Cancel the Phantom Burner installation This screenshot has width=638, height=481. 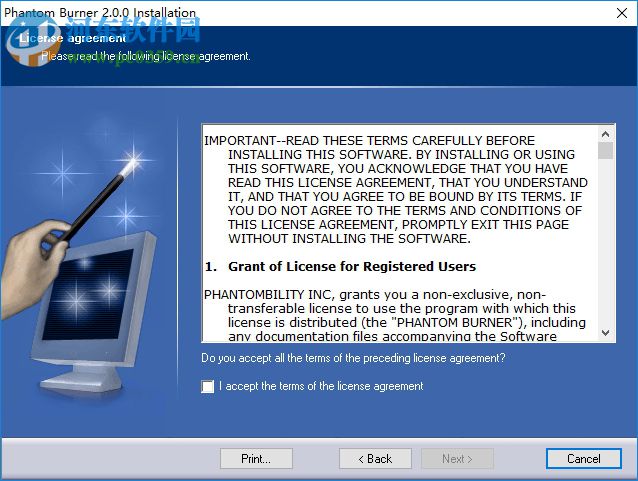pos(583,459)
